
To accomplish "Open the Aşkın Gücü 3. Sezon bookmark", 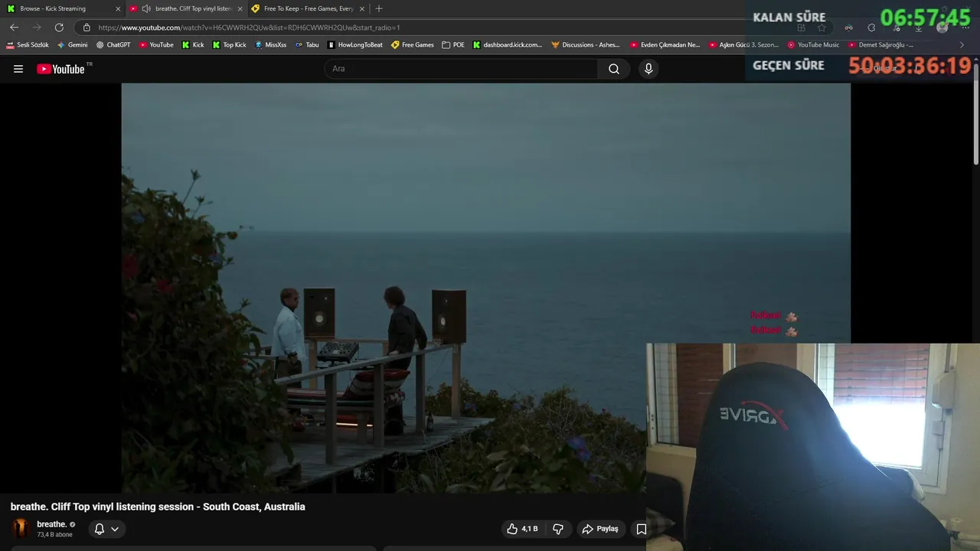I will coord(744,45).
